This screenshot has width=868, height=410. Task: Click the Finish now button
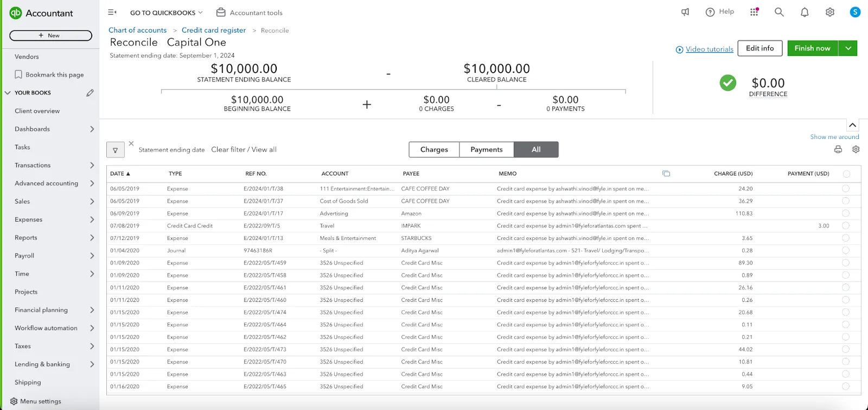pyautogui.click(x=813, y=48)
